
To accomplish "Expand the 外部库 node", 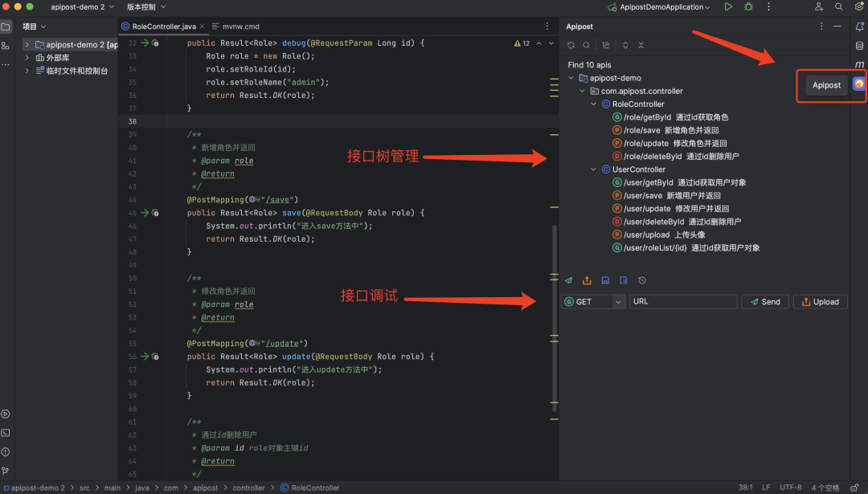I will [27, 58].
